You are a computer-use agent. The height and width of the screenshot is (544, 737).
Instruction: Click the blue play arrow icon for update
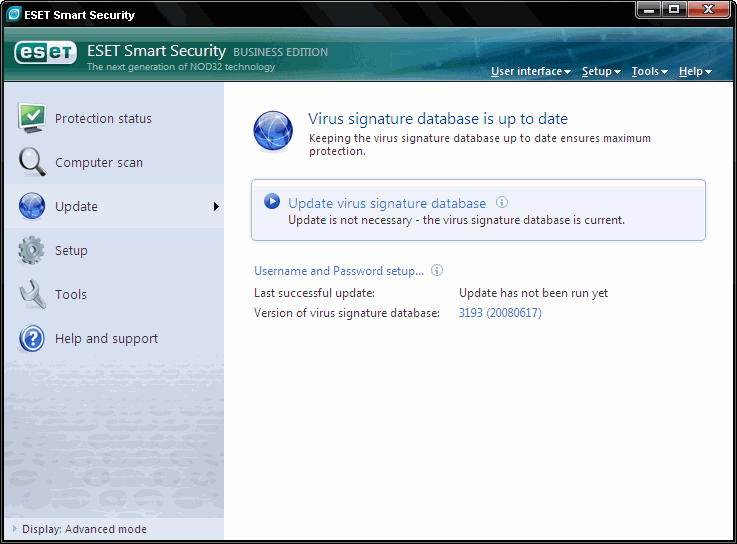coord(272,201)
